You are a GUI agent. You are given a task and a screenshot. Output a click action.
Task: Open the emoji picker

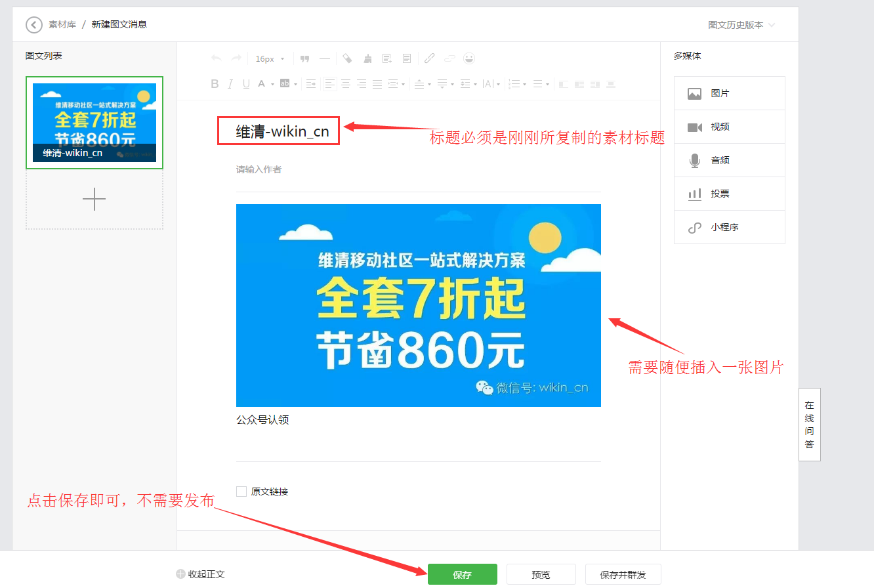469,58
